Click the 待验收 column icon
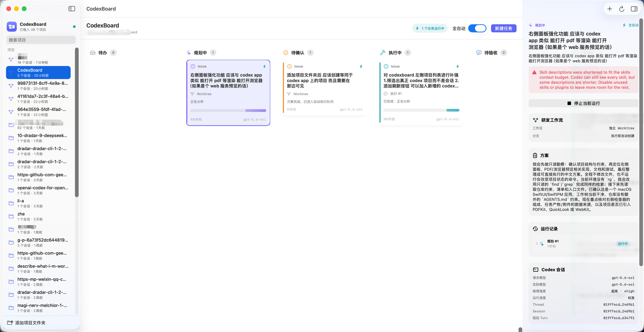Screen dimensions: 644x332 (x=479, y=53)
